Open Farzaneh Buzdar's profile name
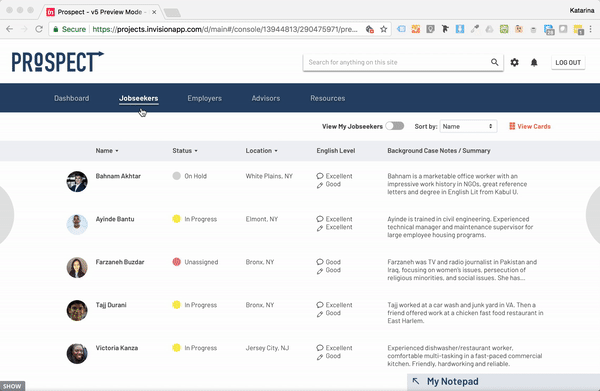The width and height of the screenshot is (600, 391). pyautogui.click(x=120, y=262)
